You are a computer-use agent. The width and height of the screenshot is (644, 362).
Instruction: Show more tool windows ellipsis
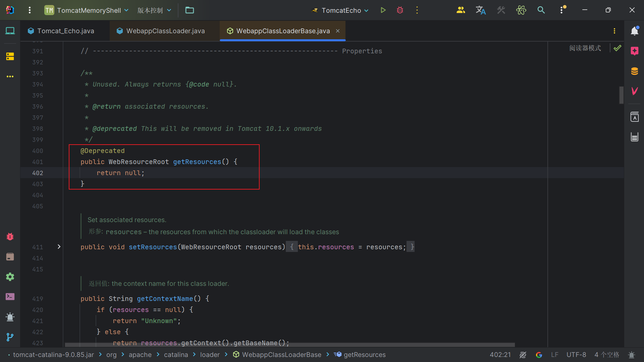[10, 76]
